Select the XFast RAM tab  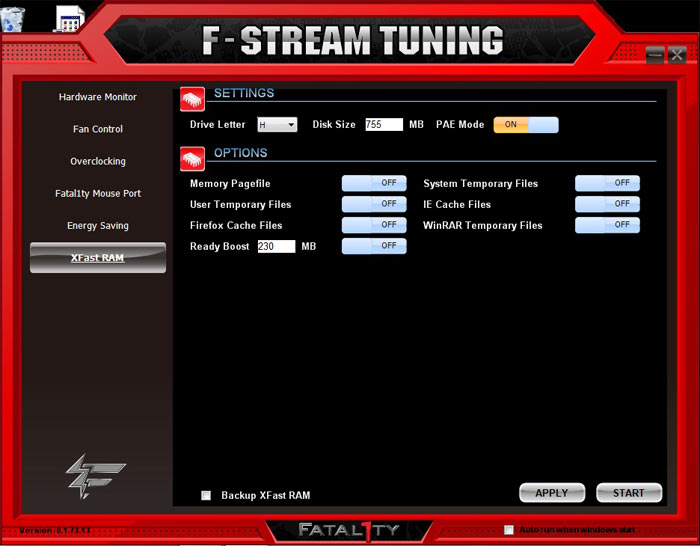[x=98, y=258]
